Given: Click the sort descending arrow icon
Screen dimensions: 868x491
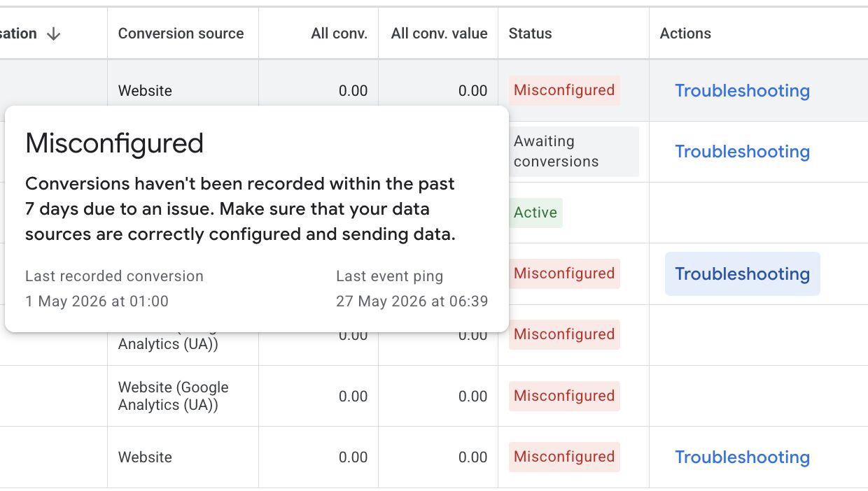Looking at the screenshot, I should 53,34.
